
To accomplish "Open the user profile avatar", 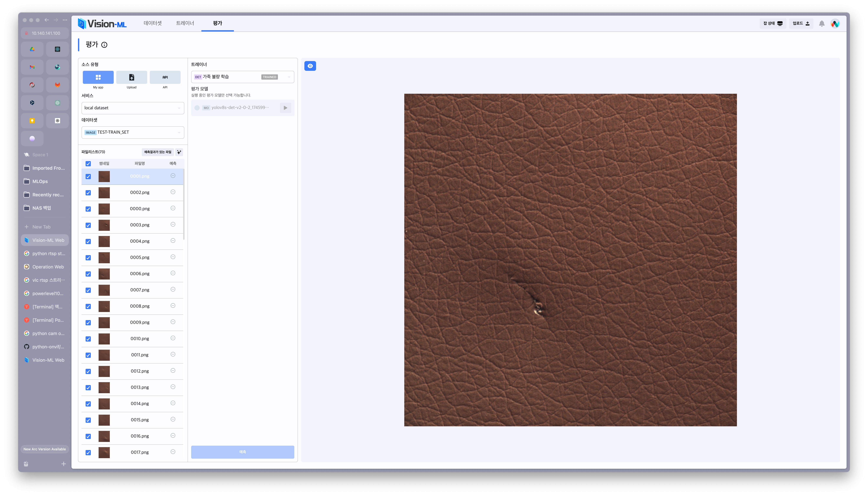I will click(835, 24).
